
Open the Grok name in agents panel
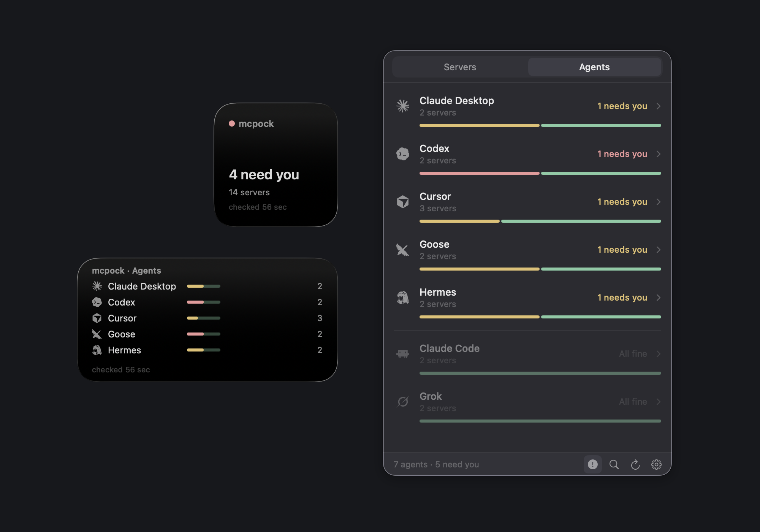point(431,396)
